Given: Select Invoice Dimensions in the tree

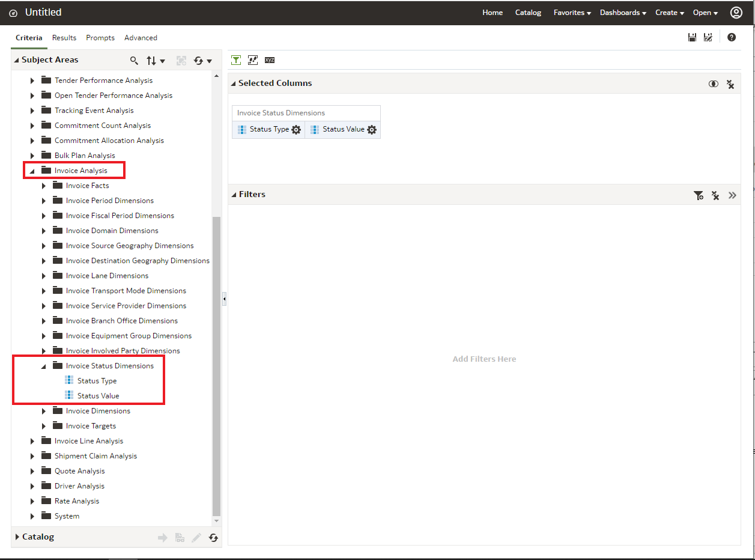Looking at the screenshot, I should coord(98,411).
